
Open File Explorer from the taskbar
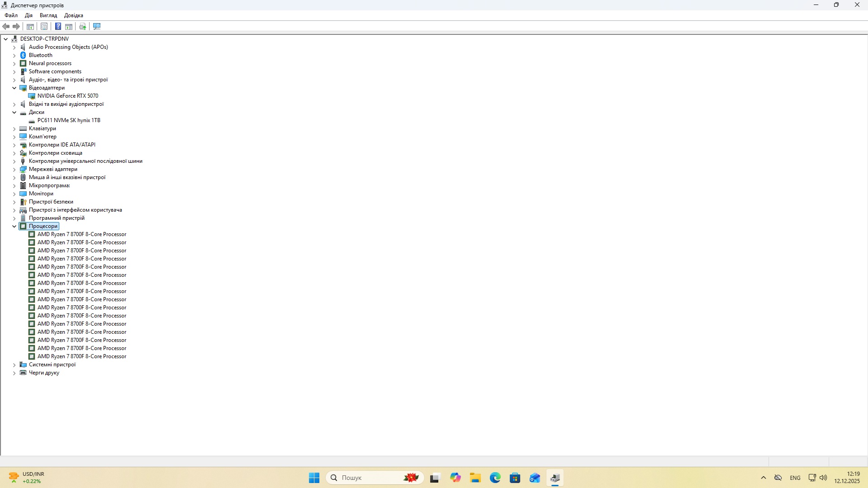click(x=475, y=478)
